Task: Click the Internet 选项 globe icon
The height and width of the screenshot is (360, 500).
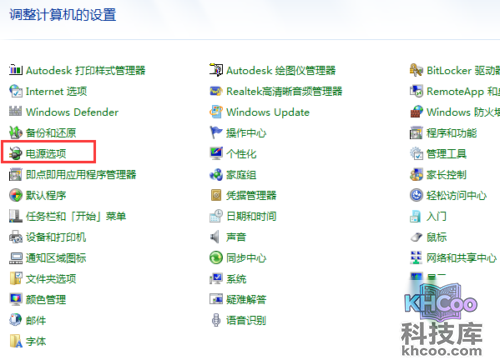Action: [16, 91]
